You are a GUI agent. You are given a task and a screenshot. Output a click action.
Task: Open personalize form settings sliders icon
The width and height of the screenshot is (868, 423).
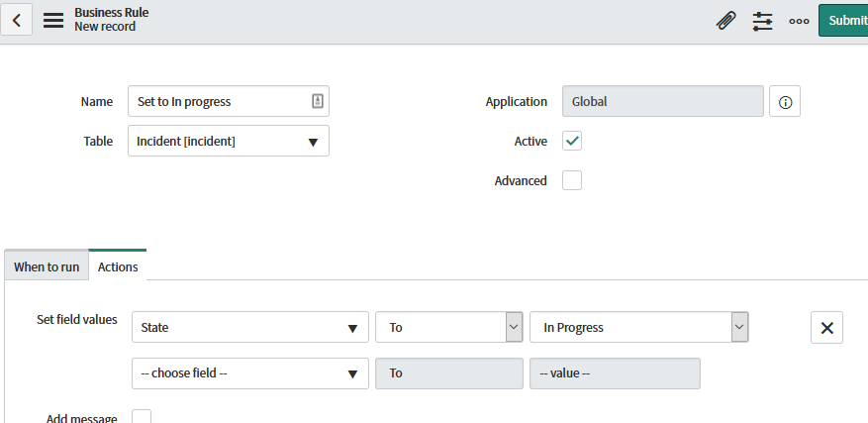[x=762, y=21]
